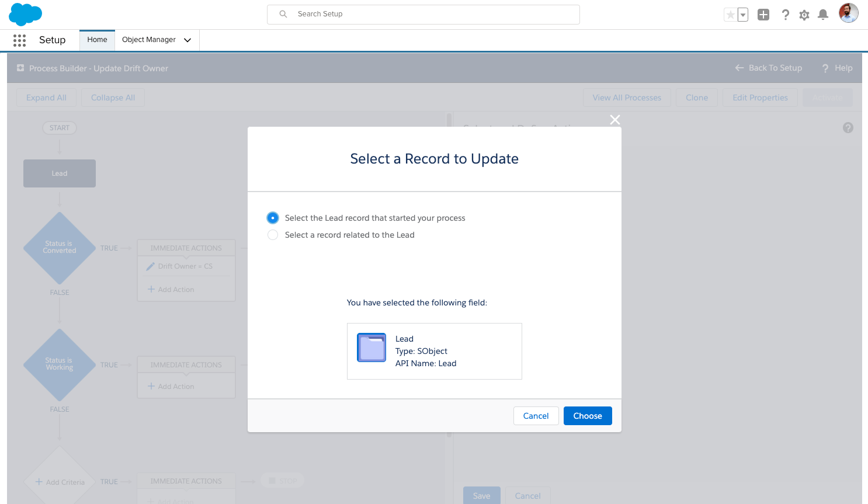Click the Lead folder icon in dialog

371,347
